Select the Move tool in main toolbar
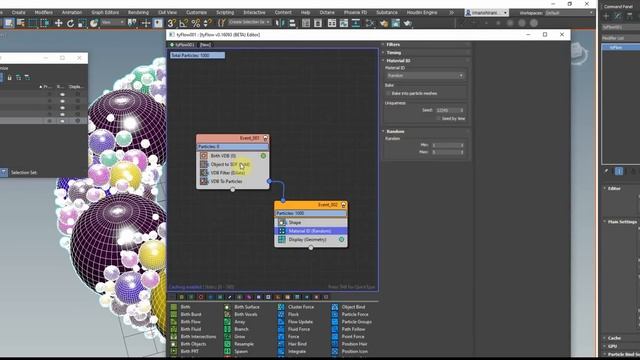This screenshot has width=640, height=360. point(58,23)
